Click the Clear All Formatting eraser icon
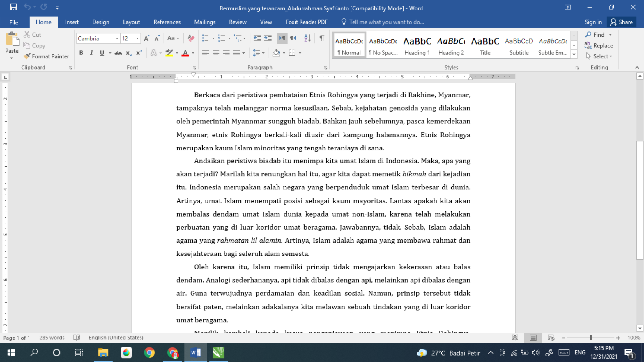 point(191,38)
